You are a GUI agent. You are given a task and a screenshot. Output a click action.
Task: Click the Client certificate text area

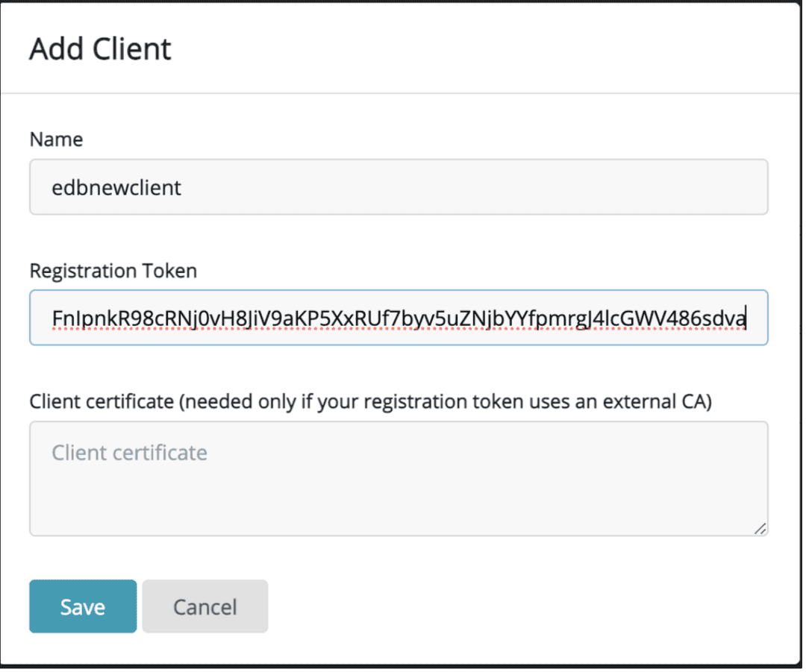pyautogui.click(x=399, y=477)
